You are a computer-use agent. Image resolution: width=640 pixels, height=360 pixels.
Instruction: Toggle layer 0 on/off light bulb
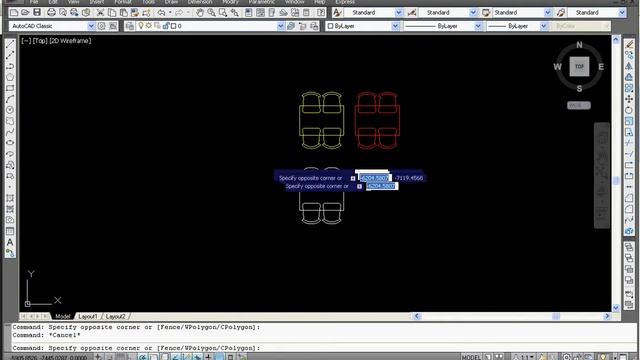point(141,26)
